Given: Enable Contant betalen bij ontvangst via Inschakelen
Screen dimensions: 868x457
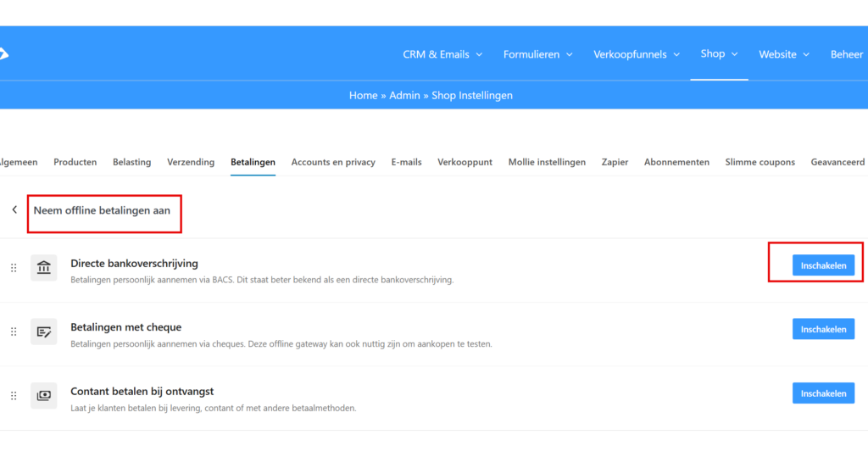Looking at the screenshot, I should pos(823,393).
